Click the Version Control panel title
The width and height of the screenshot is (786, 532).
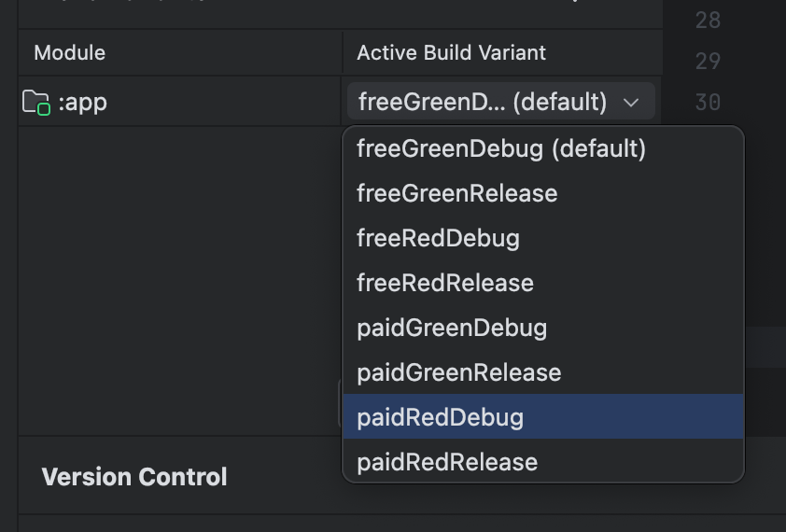click(x=134, y=477)
